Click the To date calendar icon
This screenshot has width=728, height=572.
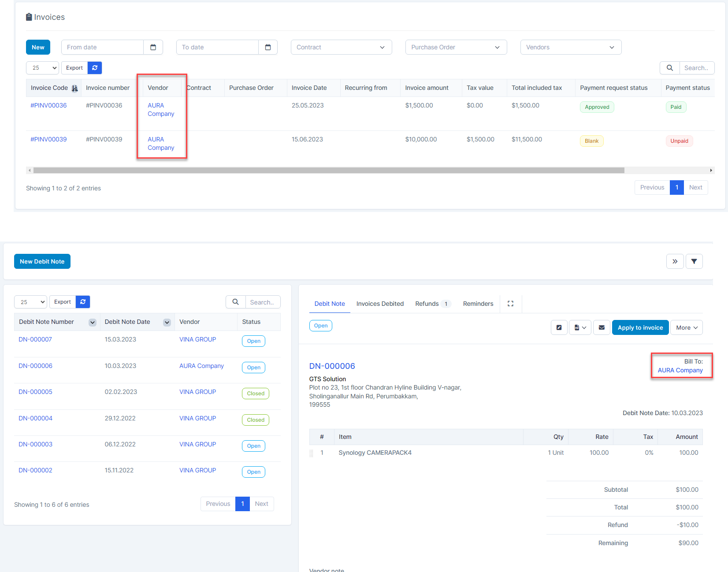pos(267,47)
